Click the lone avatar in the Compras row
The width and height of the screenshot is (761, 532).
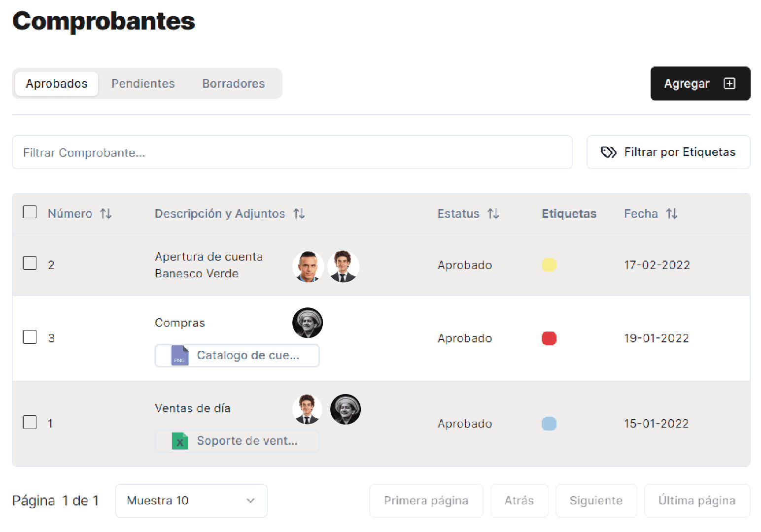(308, 323)
